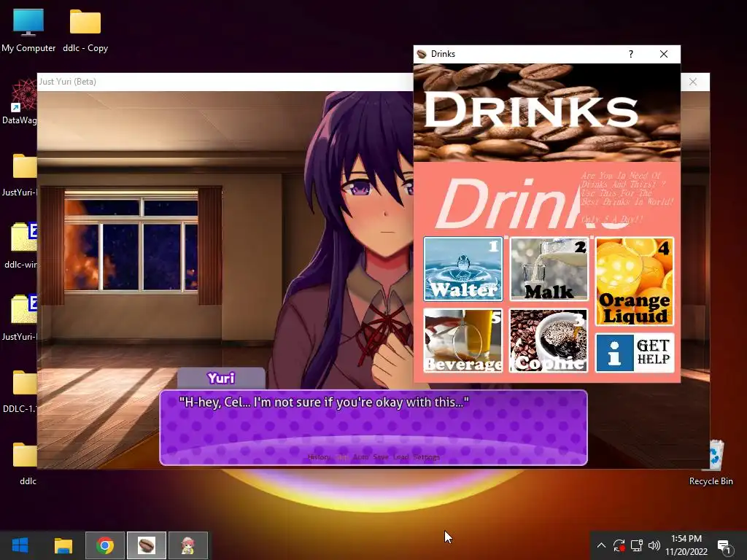Viewport: 747px width, 560px height.
Task: Switch to the Just Yuri taskbar app
Action: pos(188,545)
